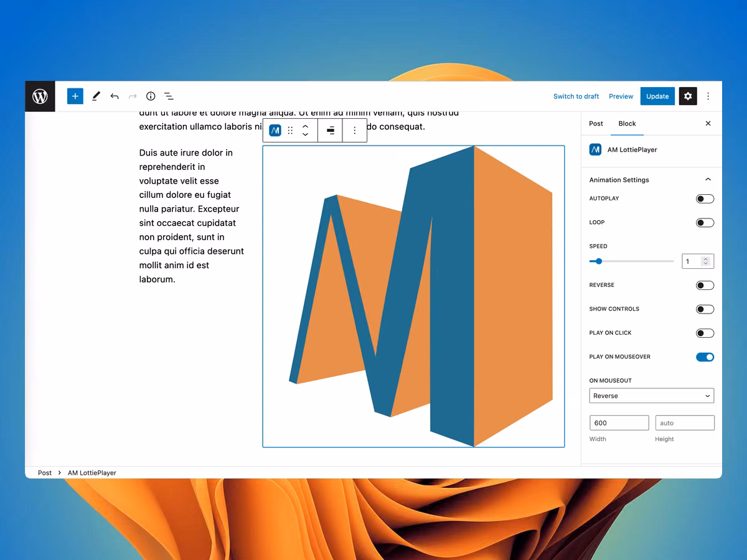747x560 pixels.
Task: Move the block down with the down arrow
Action: click(305, 134)
